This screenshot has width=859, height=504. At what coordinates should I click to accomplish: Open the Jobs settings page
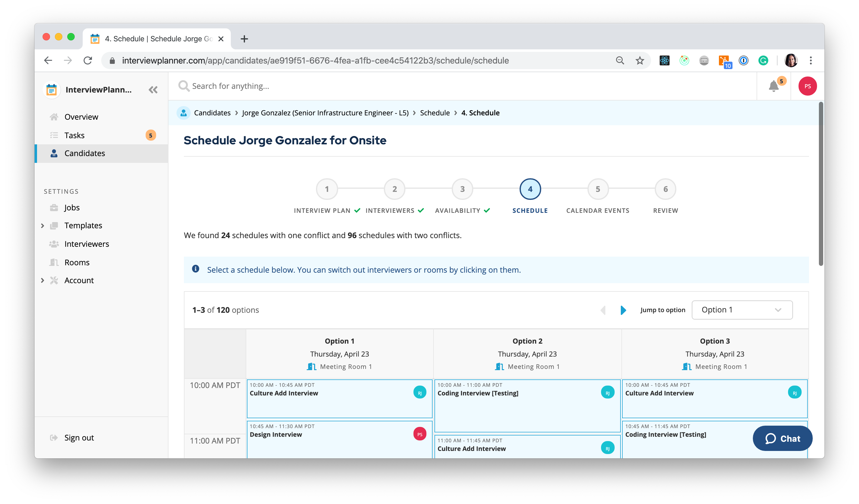[72, 207]
